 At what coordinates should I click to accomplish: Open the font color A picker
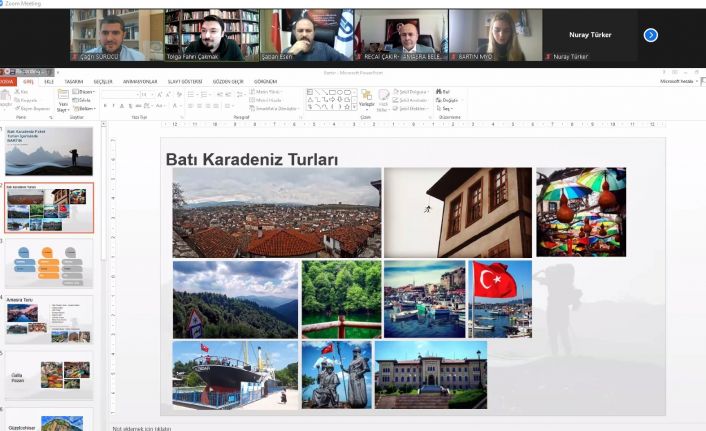tap(176, 106)
